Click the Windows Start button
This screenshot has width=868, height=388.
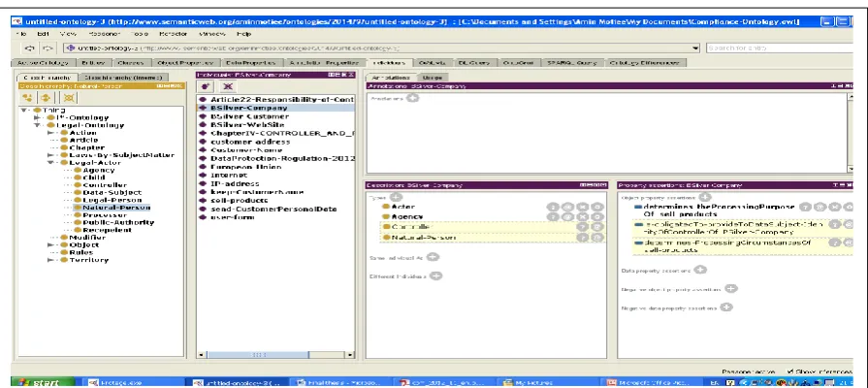[x=44, y=382]
